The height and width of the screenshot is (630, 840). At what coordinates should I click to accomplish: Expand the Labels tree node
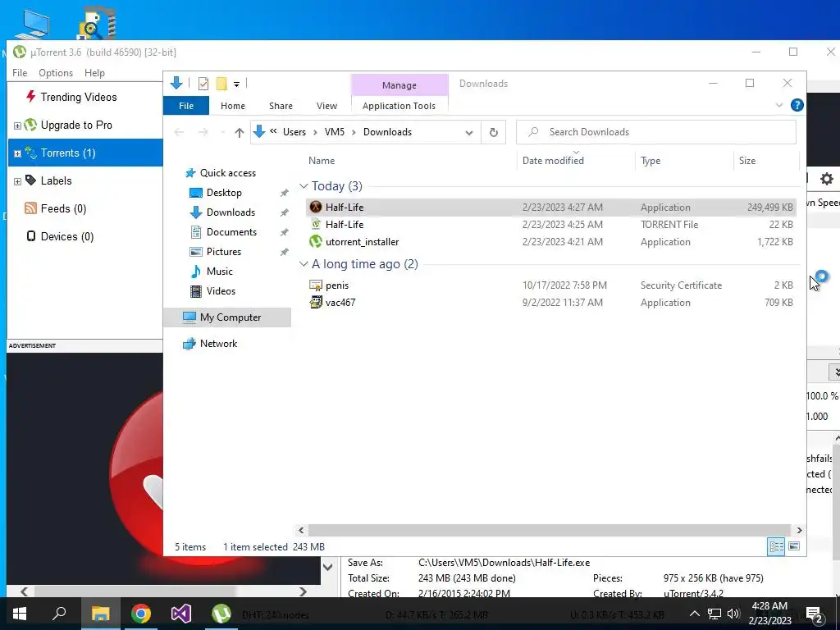[x=17, y=181]
